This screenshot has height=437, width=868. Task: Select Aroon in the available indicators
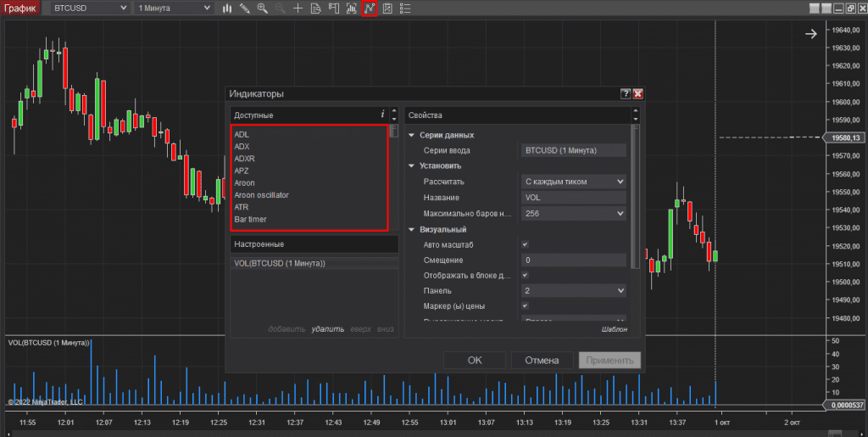244,182
